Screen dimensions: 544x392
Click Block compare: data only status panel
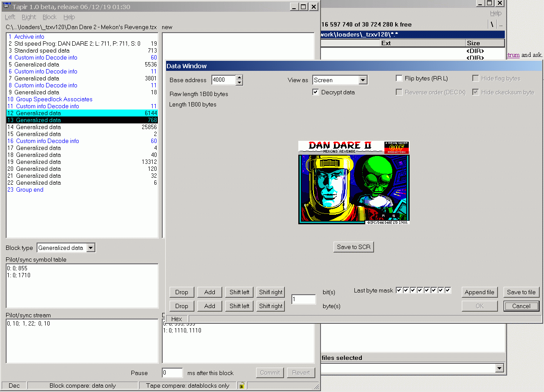[83, 385]
